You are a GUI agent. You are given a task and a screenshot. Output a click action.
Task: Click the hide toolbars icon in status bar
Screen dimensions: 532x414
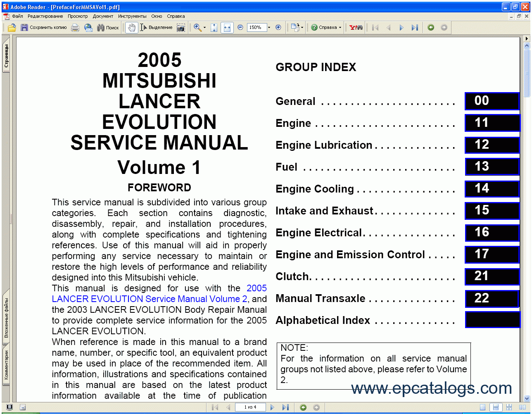(23, 407)
